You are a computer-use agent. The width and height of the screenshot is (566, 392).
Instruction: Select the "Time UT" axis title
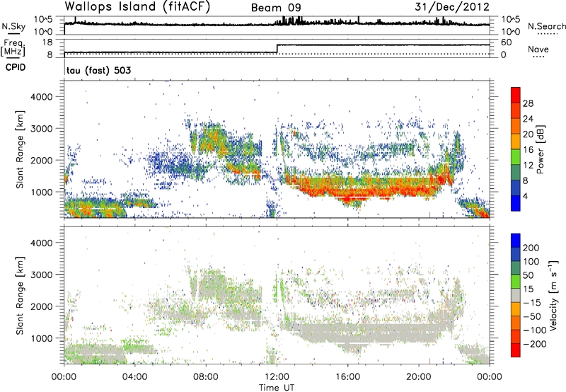click(x=277, y=387)
